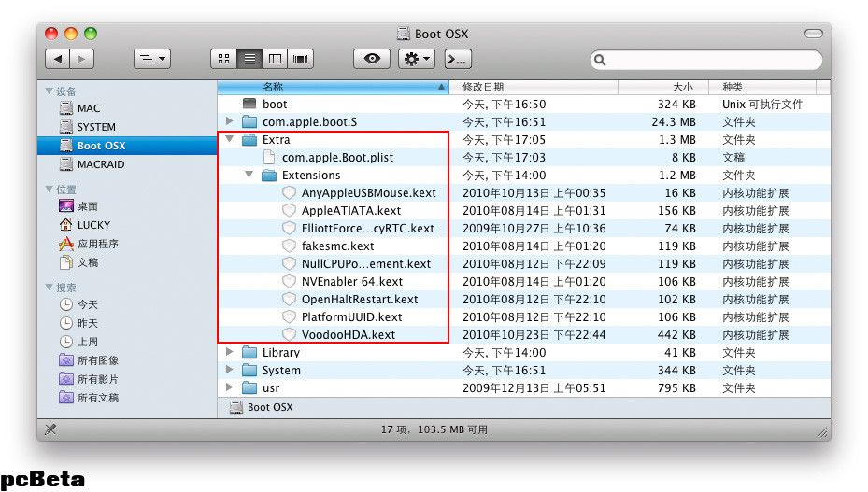Open the Action gear menu
The width and height of the screenshot is (868, 492).
(x=417, y=59)
